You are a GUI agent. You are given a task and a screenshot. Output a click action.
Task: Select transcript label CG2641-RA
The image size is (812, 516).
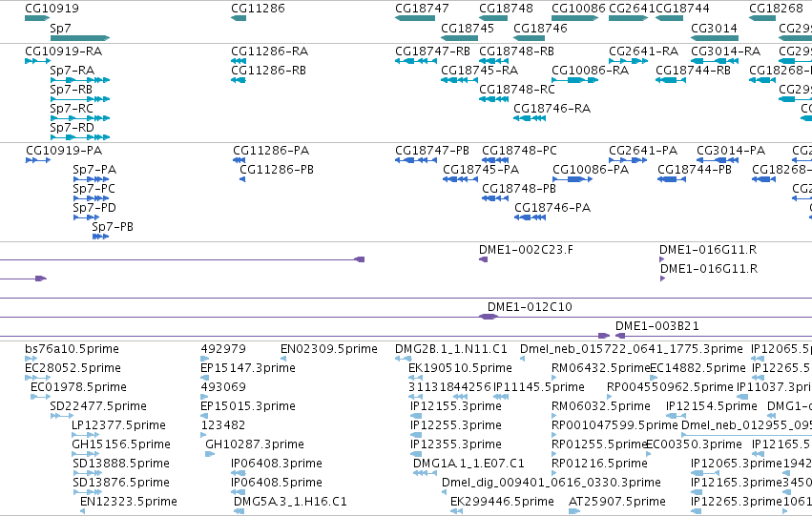(643, 52)
